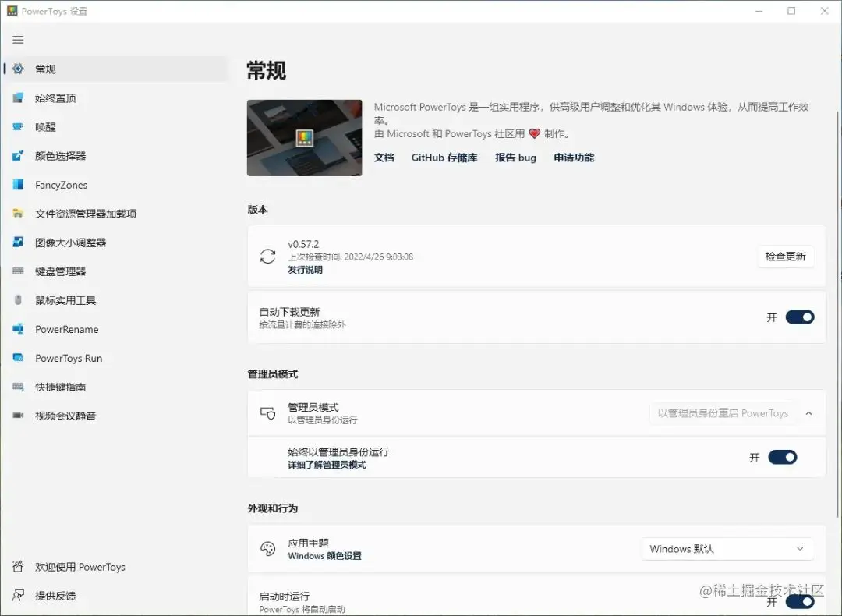Toggle 始终以管理员身份运行 switch
The image size is (842, 616).
point(783,458)
